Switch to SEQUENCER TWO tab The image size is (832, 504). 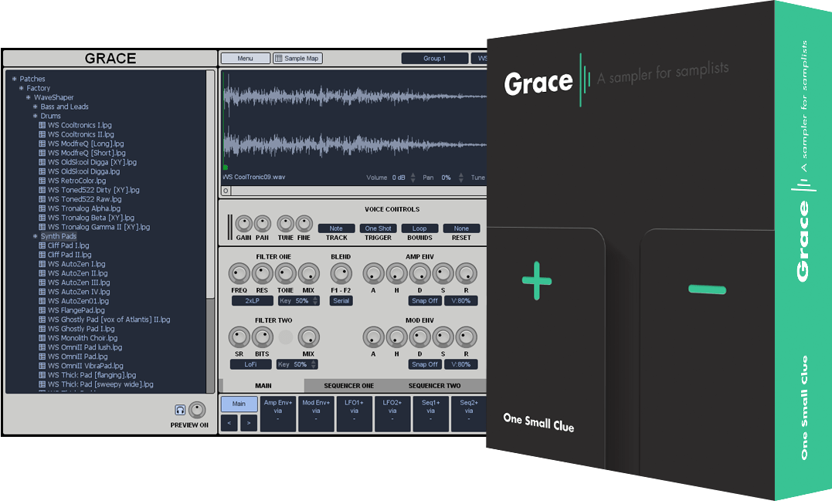(435, 386)
